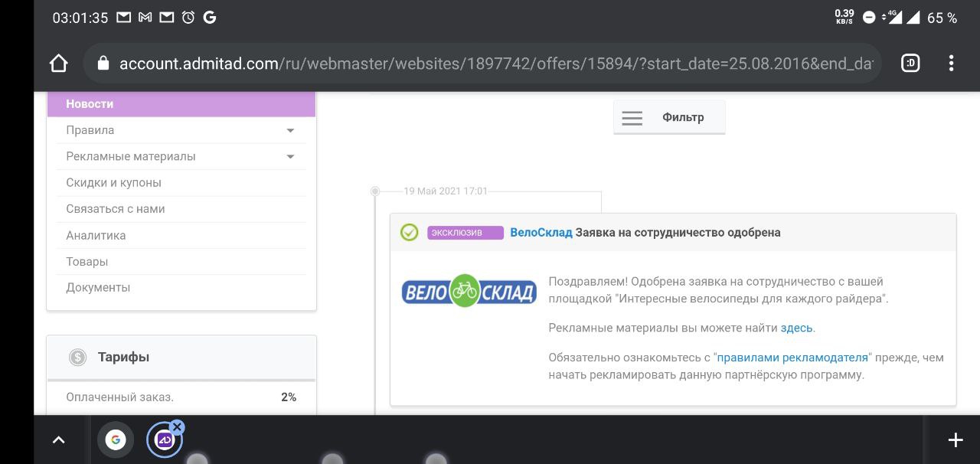The height and width of the screenshot is (464, 980).
Task: Click the эксклюзив purple badge
Action: point(465,233)
